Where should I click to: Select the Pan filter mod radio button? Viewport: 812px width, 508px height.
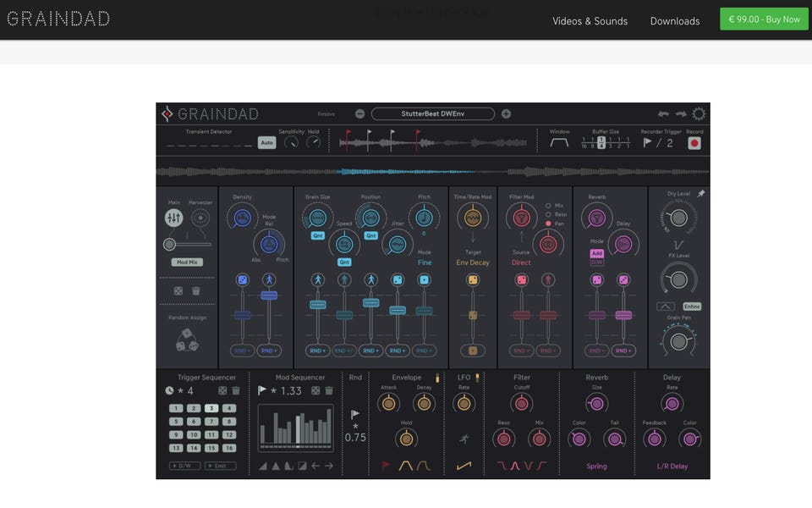click(x=548, y=224)
